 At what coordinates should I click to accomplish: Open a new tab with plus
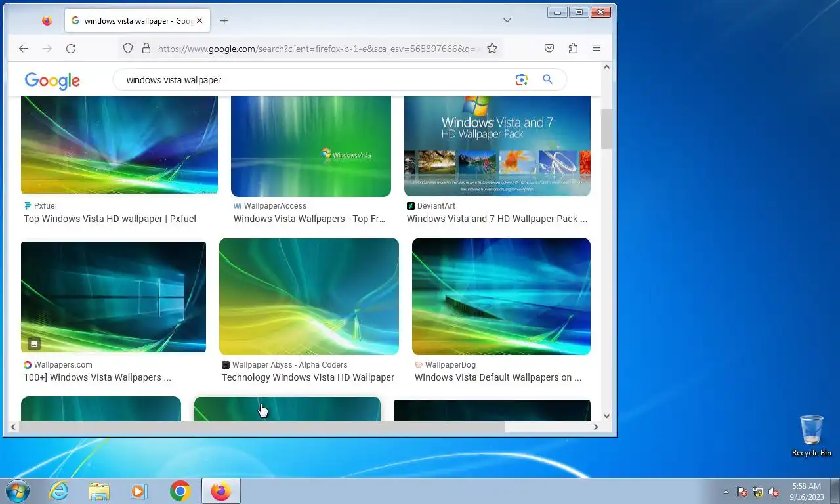tap(224, 20)
